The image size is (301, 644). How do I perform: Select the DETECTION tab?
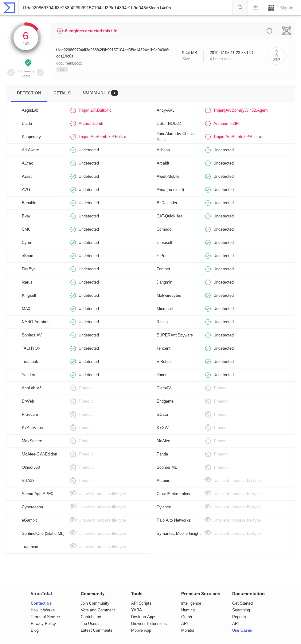tap(29, 93)
